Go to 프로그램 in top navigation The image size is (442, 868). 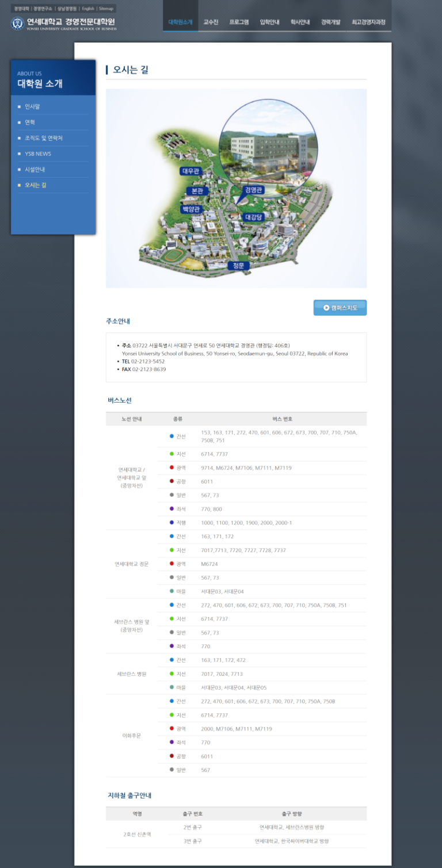239,22
